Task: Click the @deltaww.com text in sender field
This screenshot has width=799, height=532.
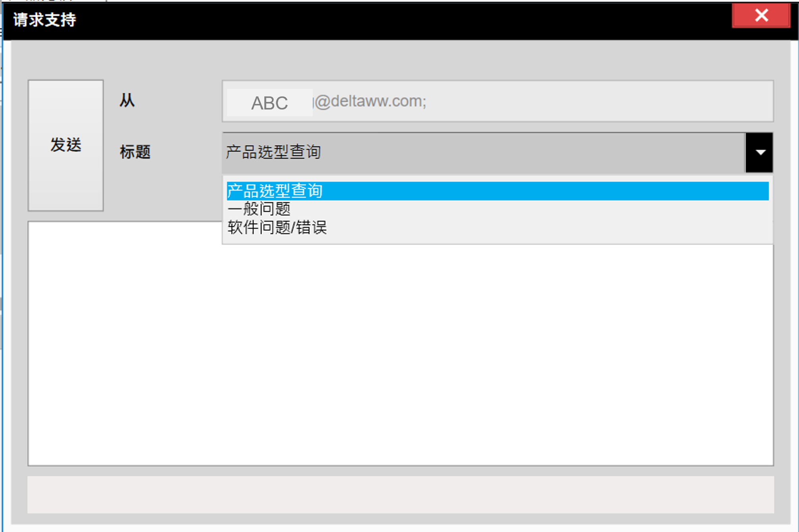Action: 371,102
